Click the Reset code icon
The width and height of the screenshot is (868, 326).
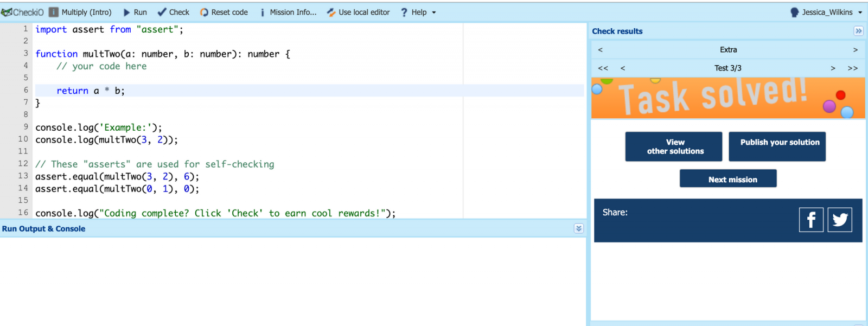(x=204, y=12)
